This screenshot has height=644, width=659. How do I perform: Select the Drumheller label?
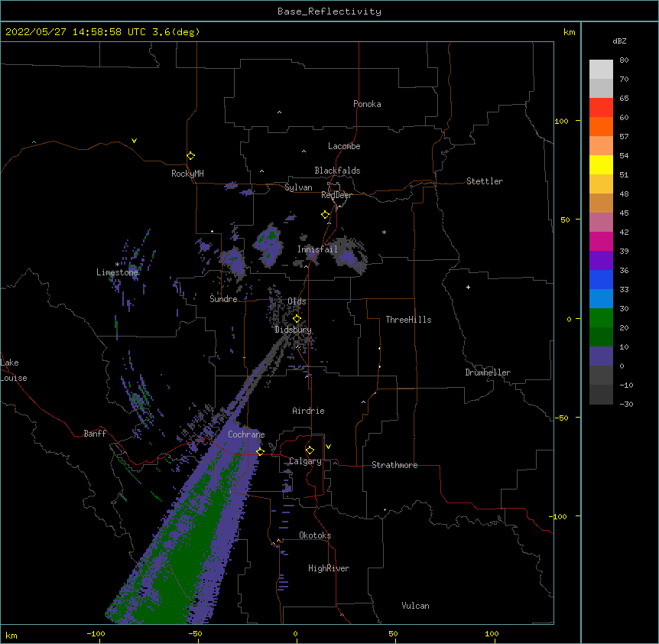(488, 372)
